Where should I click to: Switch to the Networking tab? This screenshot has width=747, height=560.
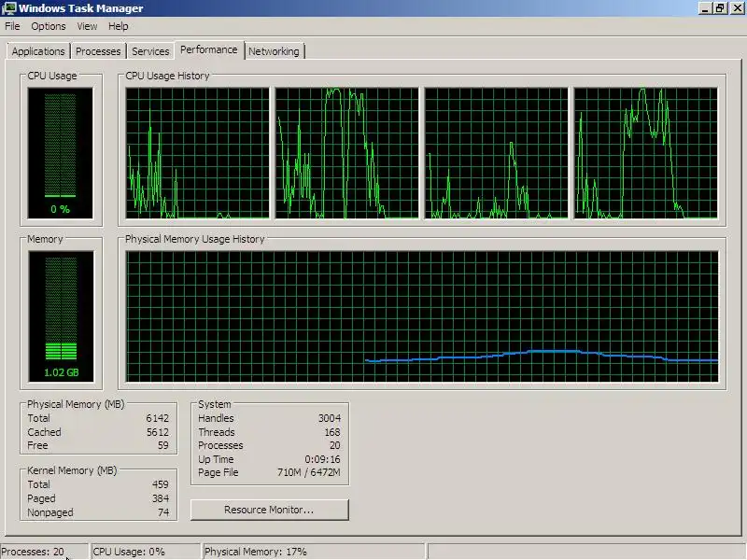tap(274, 51)
